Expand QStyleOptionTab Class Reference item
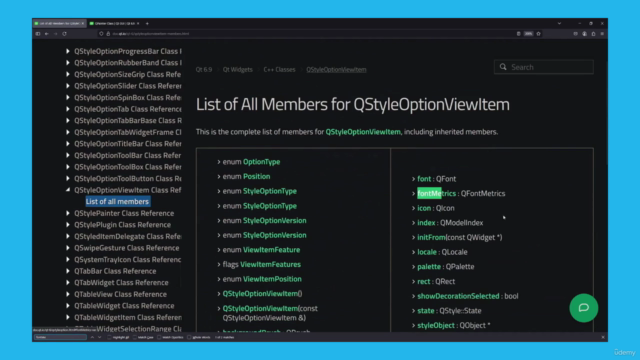Image resolution: width=640 pixels, height=360 pixels. (68, 109)
